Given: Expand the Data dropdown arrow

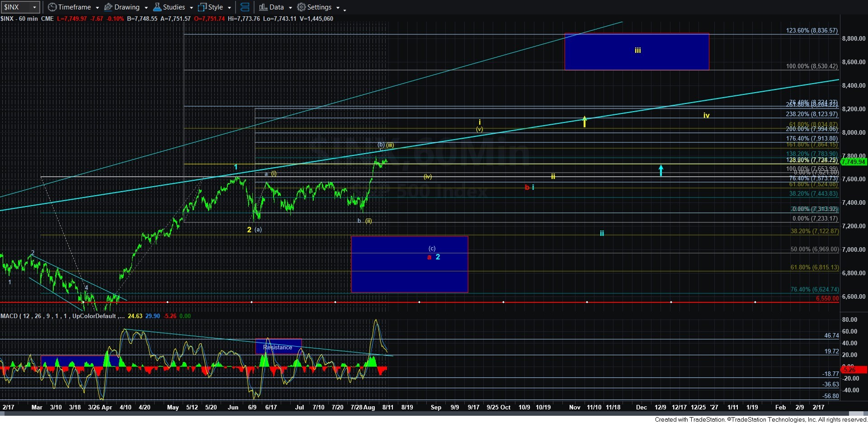Looking at the screenshot, I should coord(290,8).
